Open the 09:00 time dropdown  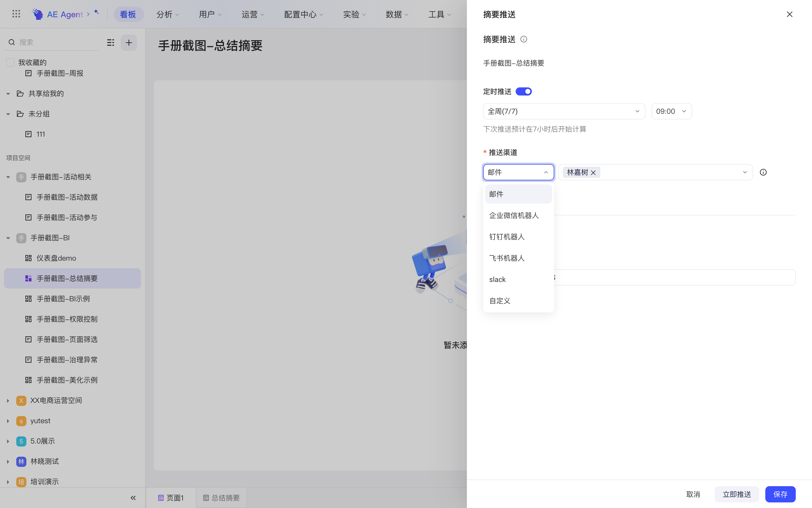click(671, 111)
